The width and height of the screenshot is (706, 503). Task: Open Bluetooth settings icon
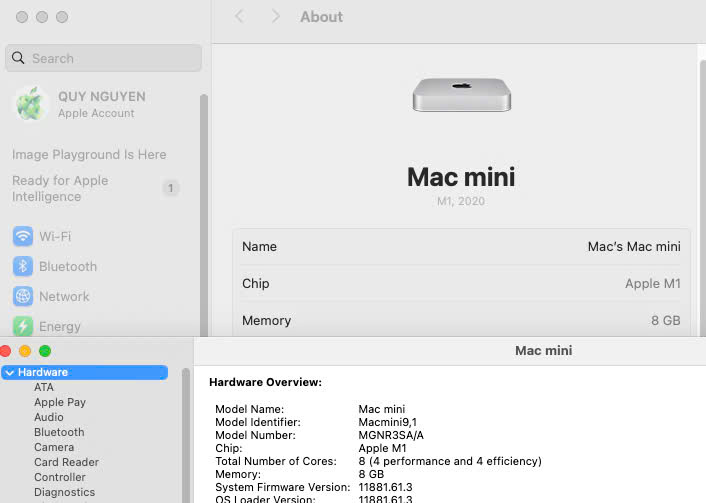pos(23,266)
